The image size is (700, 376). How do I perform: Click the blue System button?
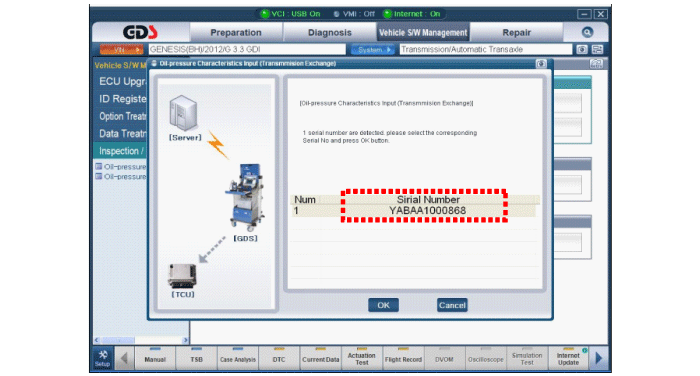[373, 50]
